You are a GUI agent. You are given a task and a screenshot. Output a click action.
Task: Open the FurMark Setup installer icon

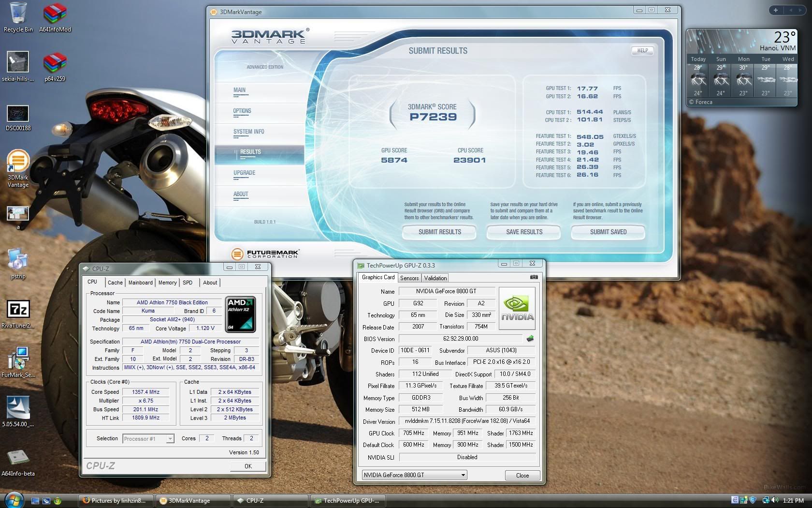[x=18, y=362]
